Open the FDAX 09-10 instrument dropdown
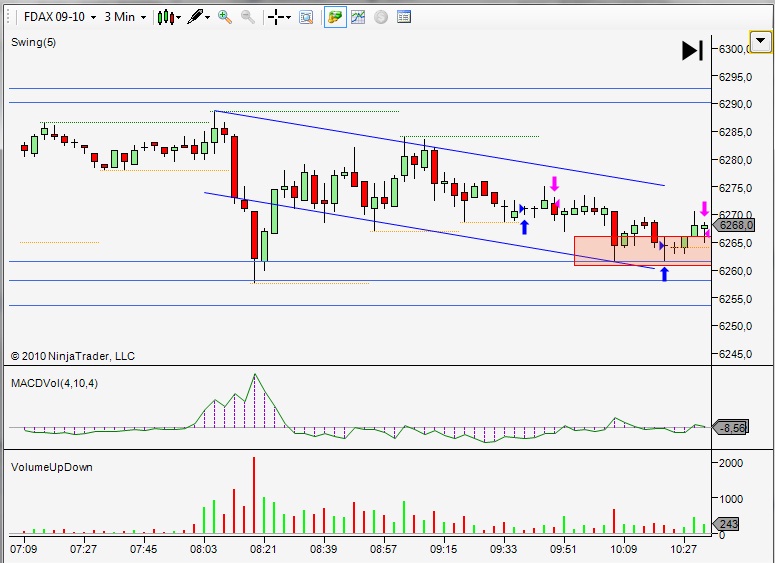775x563 pixels. (59, 17)
